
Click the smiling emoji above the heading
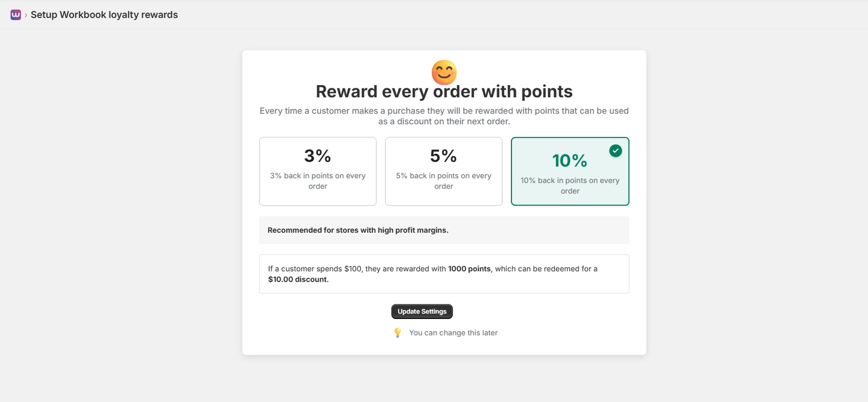[x=444, y=72]
